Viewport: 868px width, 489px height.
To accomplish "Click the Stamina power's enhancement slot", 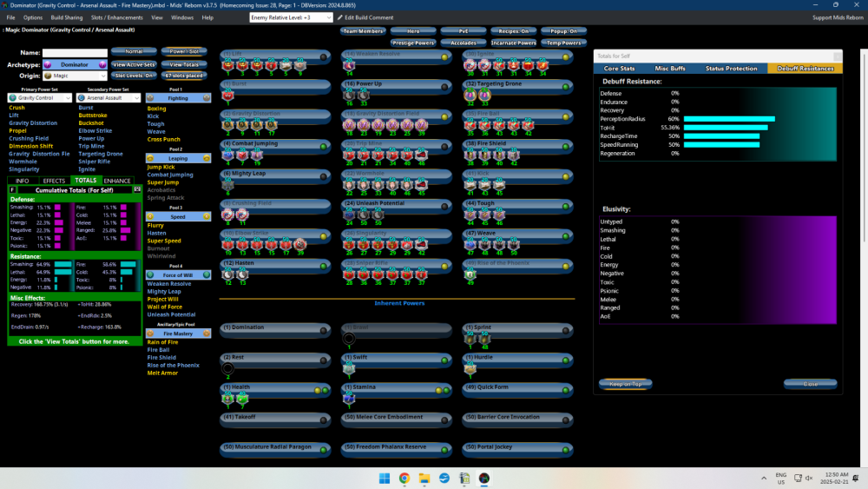I will tap(349, 398).
